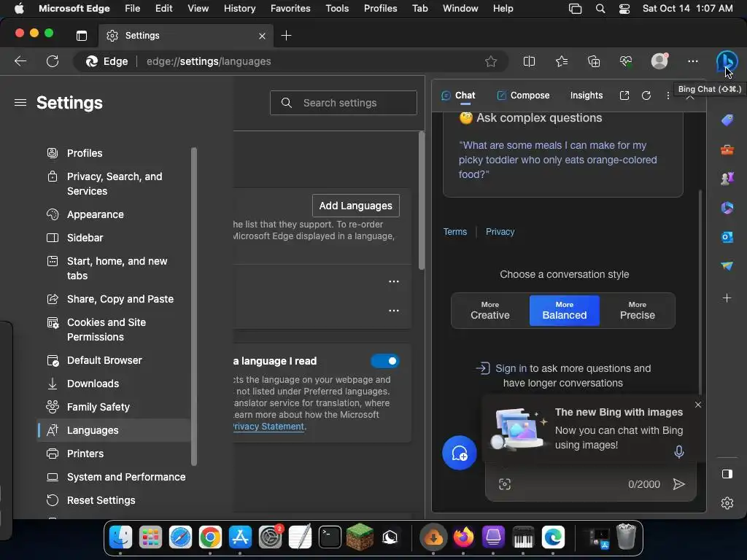Open the Privacy Statement link

[x=268, y=427]
